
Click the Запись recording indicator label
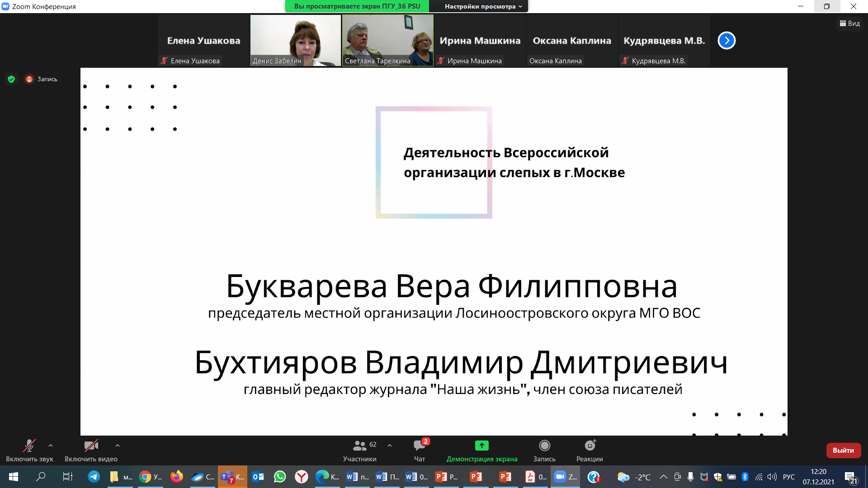(x=47, y=79)
